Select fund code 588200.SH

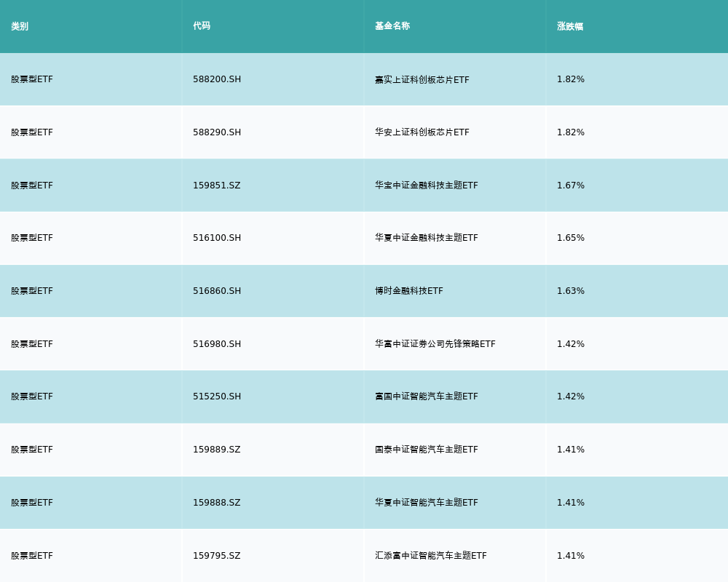[217, 79]
